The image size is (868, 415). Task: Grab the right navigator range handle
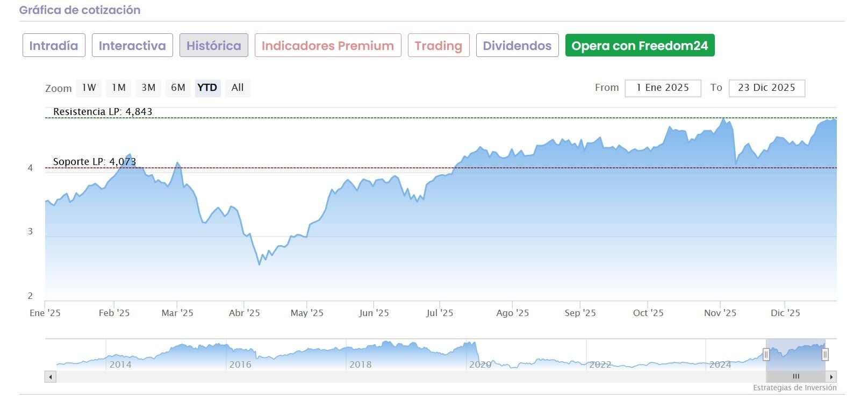(x=825, y=354)
